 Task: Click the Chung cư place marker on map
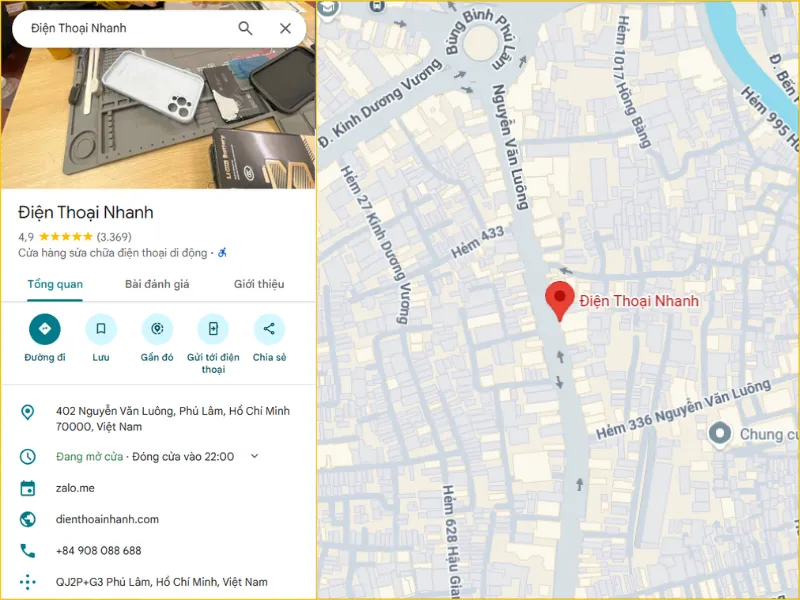pos(720,435)
